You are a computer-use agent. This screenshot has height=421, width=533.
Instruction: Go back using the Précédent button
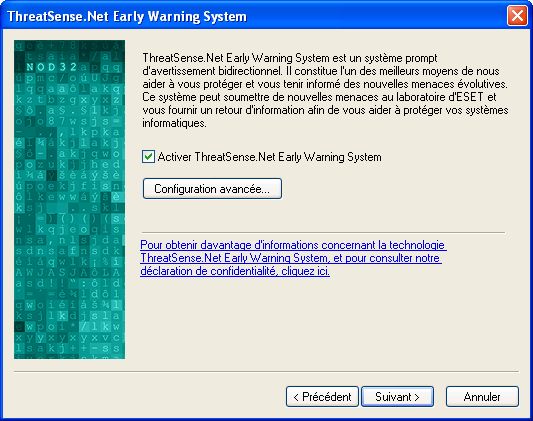click(x=322, y=397)
